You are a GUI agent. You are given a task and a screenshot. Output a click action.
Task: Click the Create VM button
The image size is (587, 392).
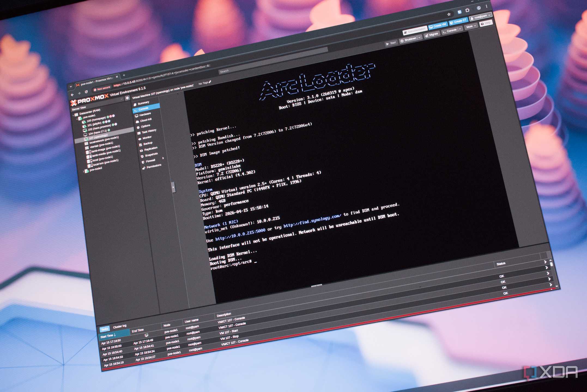[x=438, y=26]
